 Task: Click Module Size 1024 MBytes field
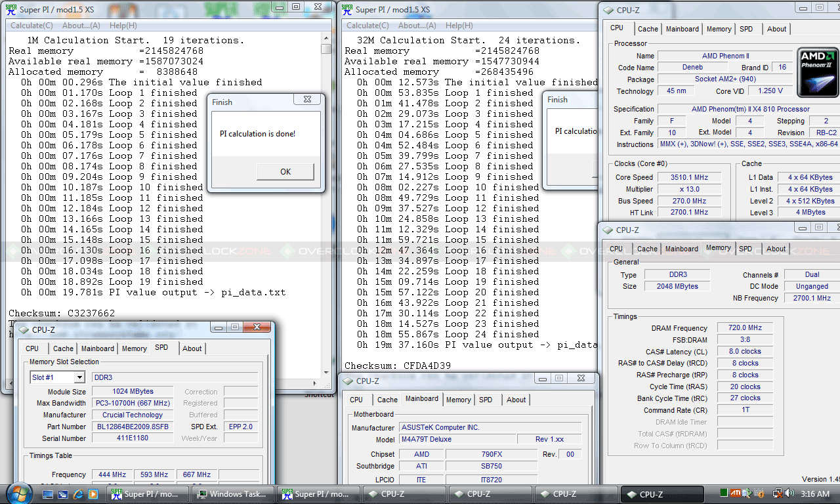click(132, 391)
